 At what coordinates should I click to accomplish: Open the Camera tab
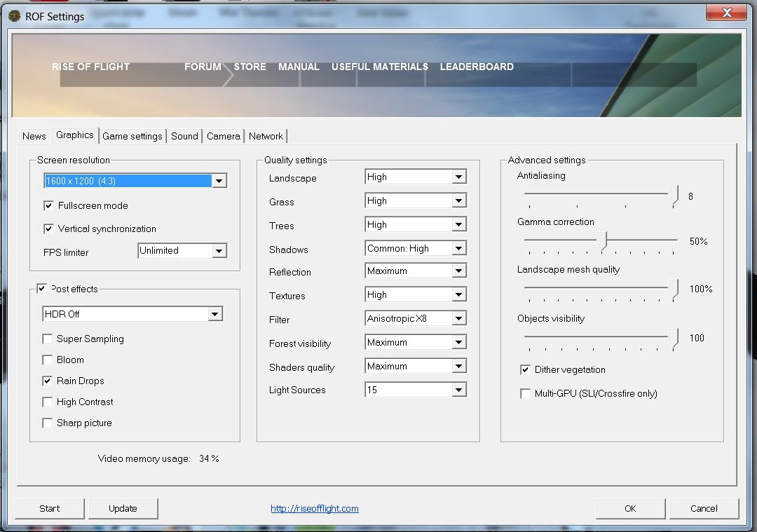pos(223,136)
